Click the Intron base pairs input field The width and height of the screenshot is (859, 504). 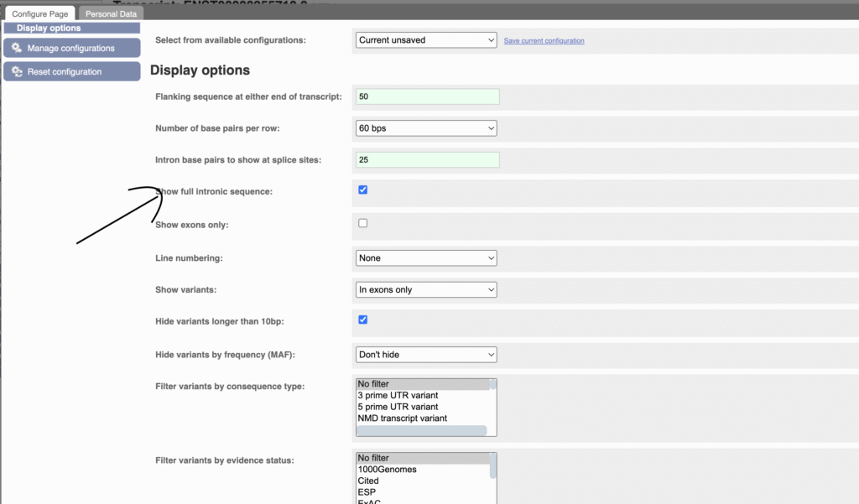click(x=427, y=160)
